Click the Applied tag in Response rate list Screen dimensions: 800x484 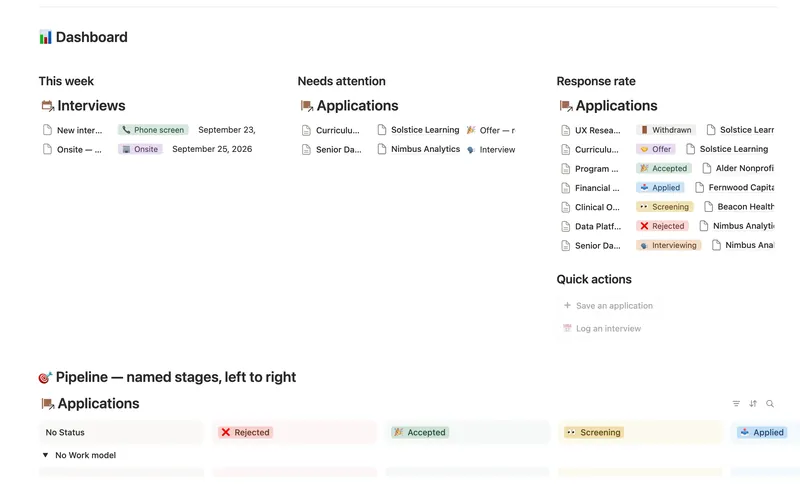pyautogui.click(x=660, y=188)
